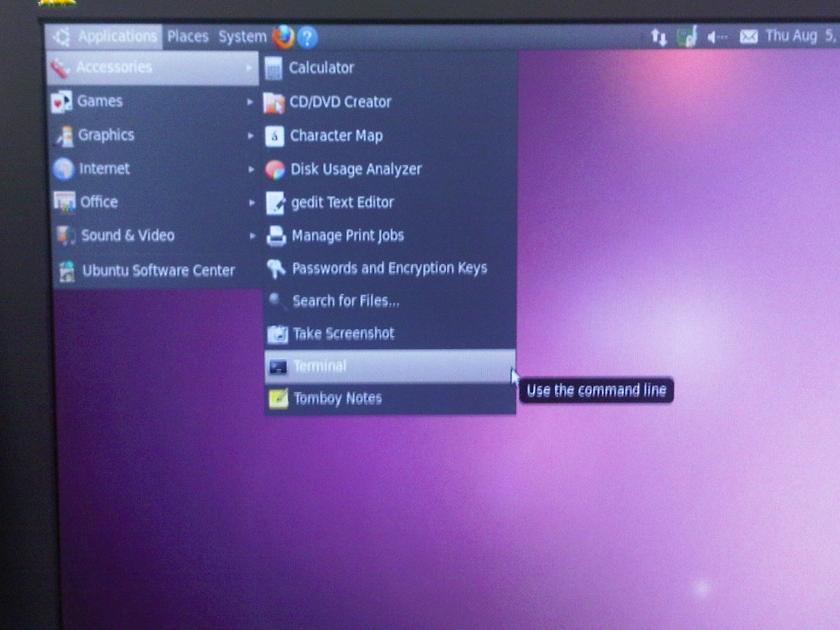840x630 pixels.
Task: Click the Search for Files magnifier icon
Action: coord(277,301)
